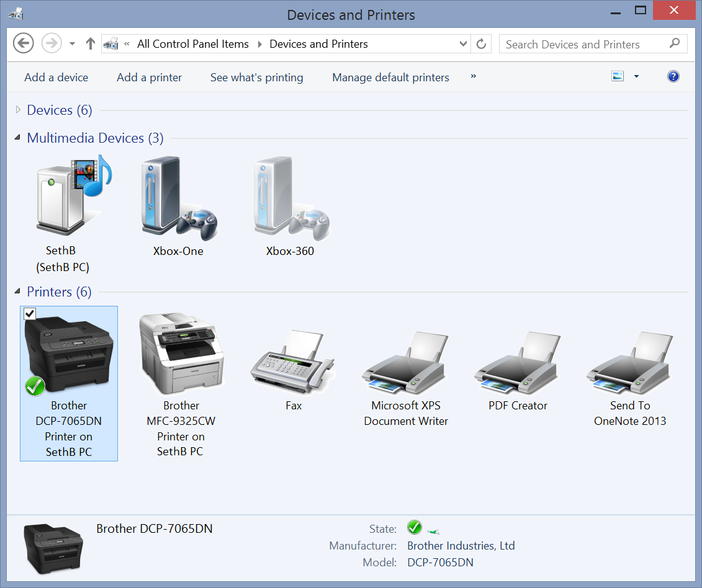Open the view options dropdown arrow
The width and height of the screenshot is (702, 588).
636,76
